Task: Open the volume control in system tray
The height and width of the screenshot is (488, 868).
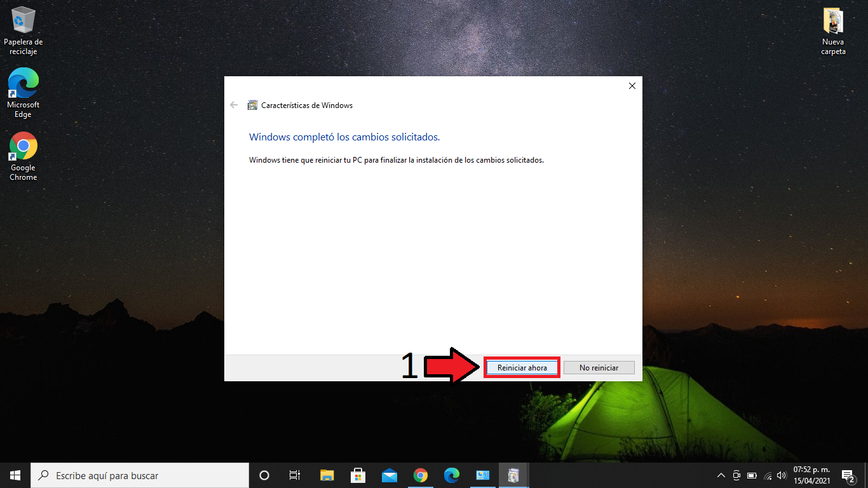Action: click(x=782, y=475)
